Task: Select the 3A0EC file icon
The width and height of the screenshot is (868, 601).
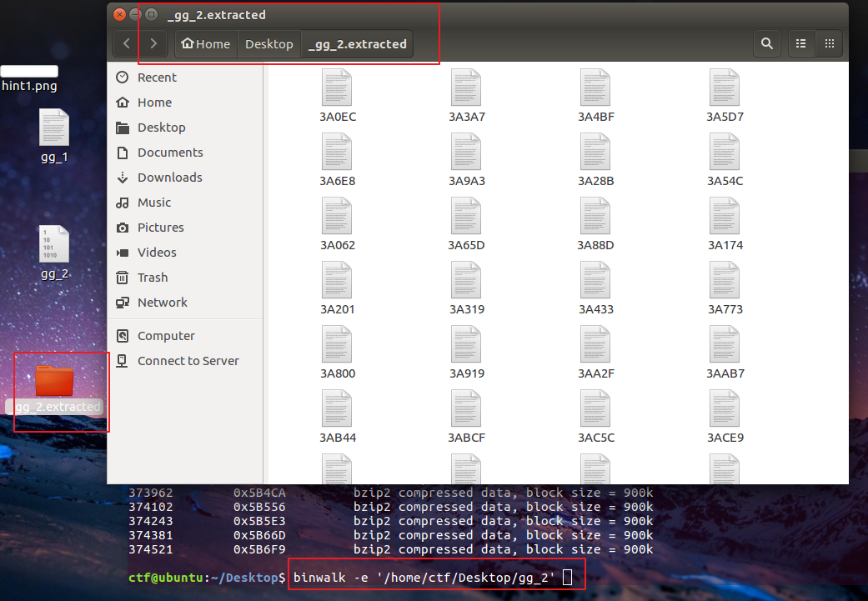Action: click(337, 88)
